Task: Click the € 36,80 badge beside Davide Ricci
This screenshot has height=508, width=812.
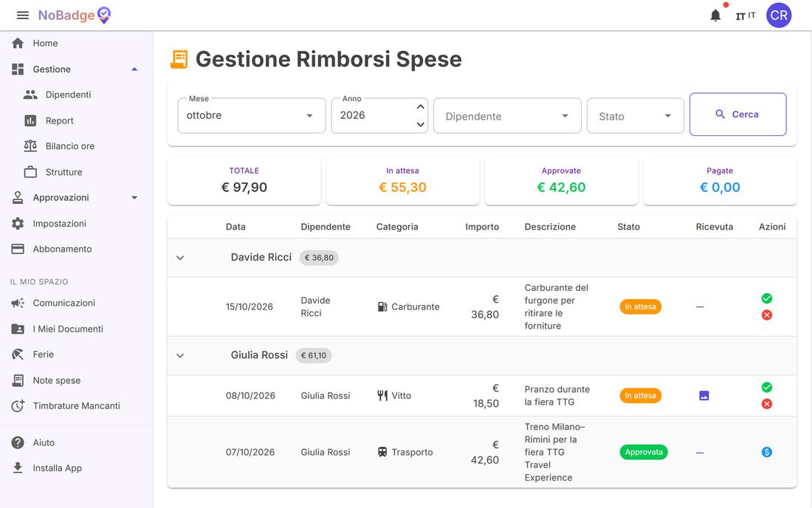Action: pyautogui.click(x=319, y=258)
